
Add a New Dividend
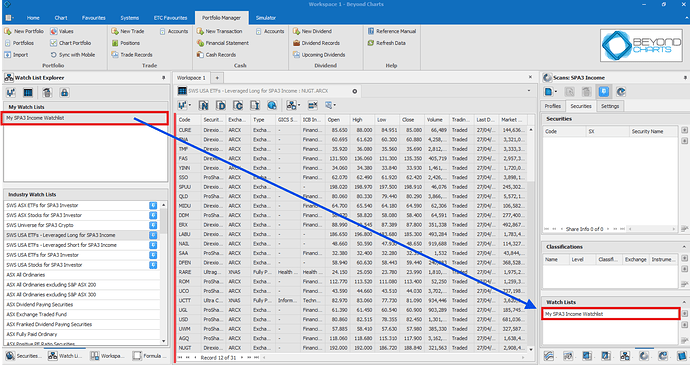[312, 31]
